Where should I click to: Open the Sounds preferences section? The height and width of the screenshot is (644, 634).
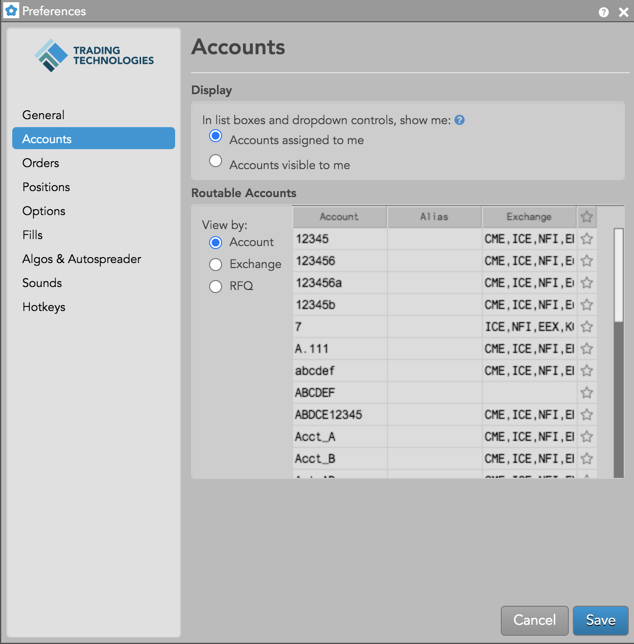[94, 283]
